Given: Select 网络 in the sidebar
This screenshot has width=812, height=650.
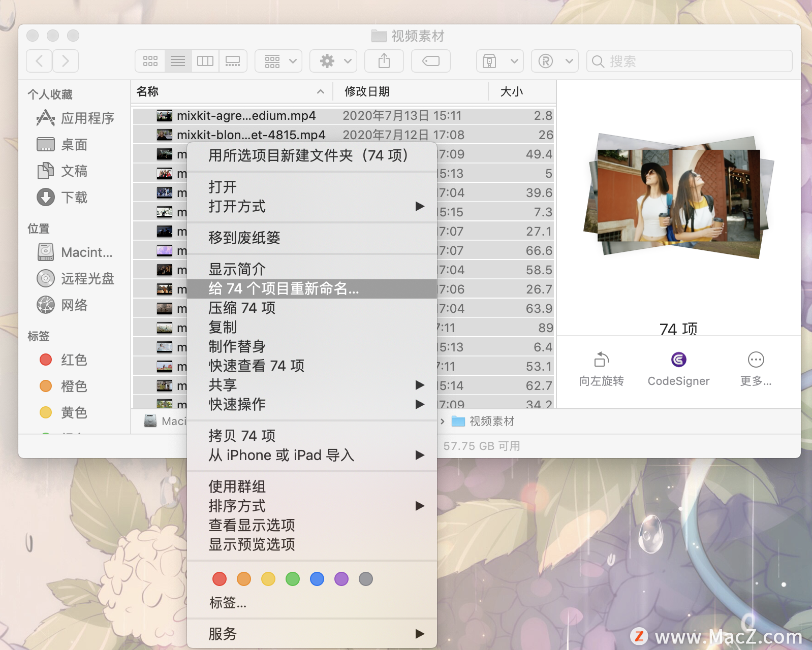Looking at the screenshot, I should pos(62,305).
